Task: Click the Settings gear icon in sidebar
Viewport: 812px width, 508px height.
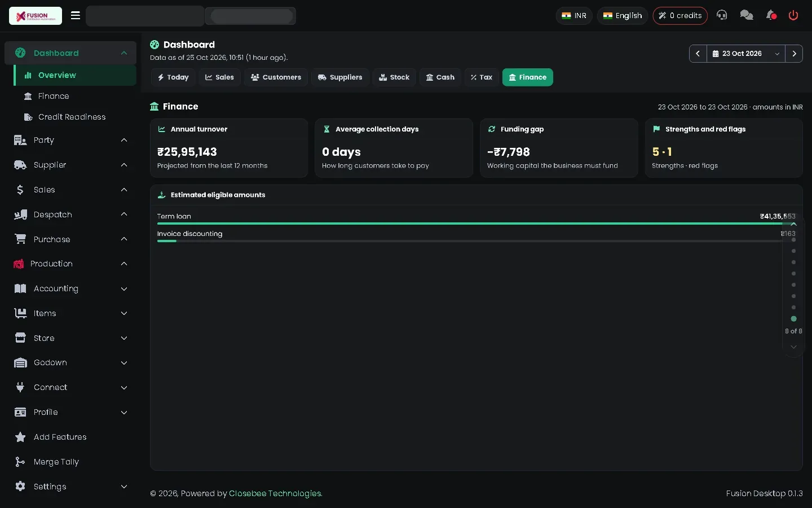Action: tap(20, 487)
